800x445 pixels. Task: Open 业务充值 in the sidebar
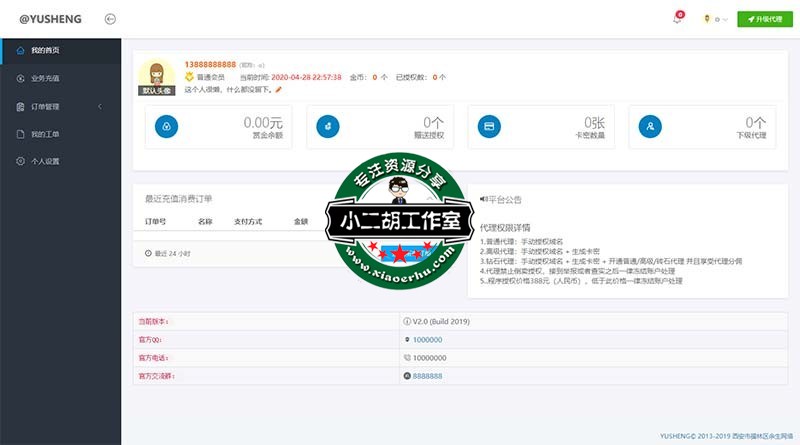click(45, 78)
